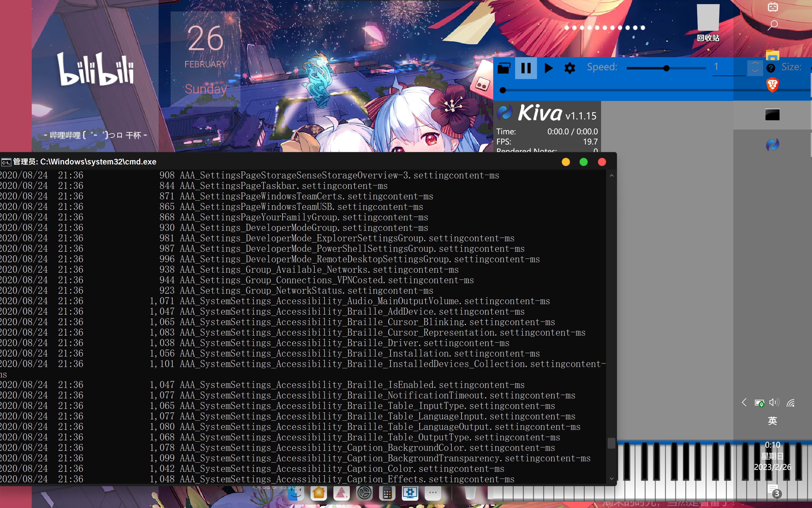Click the February 26 Sunday date widget
This screenshot has height=508, width=812.
[x=205, y=59]
